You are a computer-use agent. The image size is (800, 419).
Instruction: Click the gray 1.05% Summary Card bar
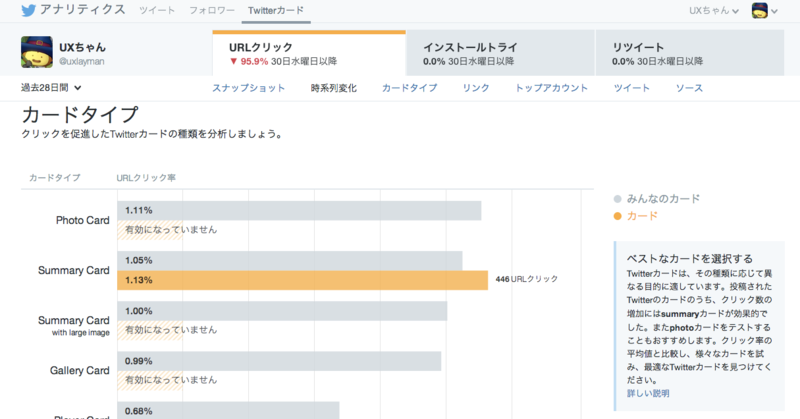point(290,260)
